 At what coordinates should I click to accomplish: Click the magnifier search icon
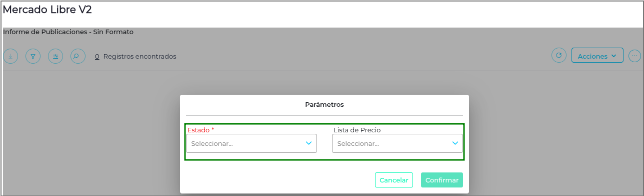(x=78, y=56)
